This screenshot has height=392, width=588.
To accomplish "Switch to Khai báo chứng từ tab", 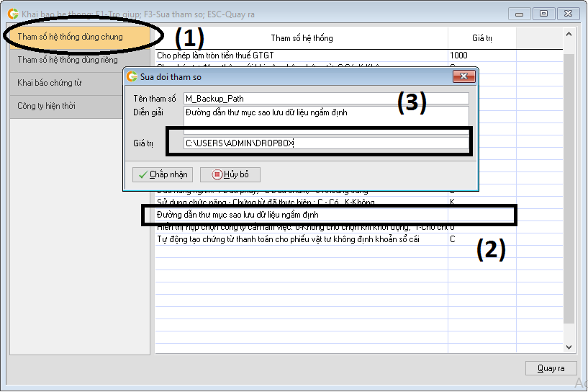I will (x=50, y=83).
